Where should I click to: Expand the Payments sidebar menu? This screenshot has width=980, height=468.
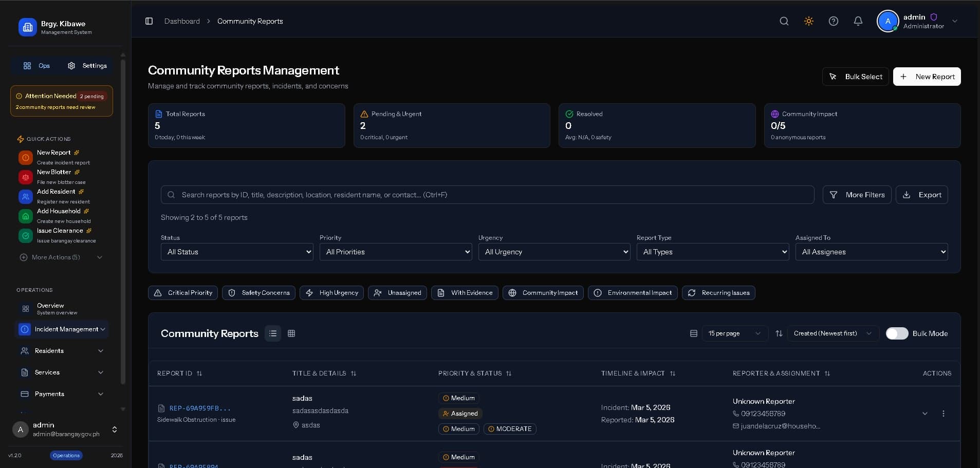pyautogui.click(x=62, y=394)
